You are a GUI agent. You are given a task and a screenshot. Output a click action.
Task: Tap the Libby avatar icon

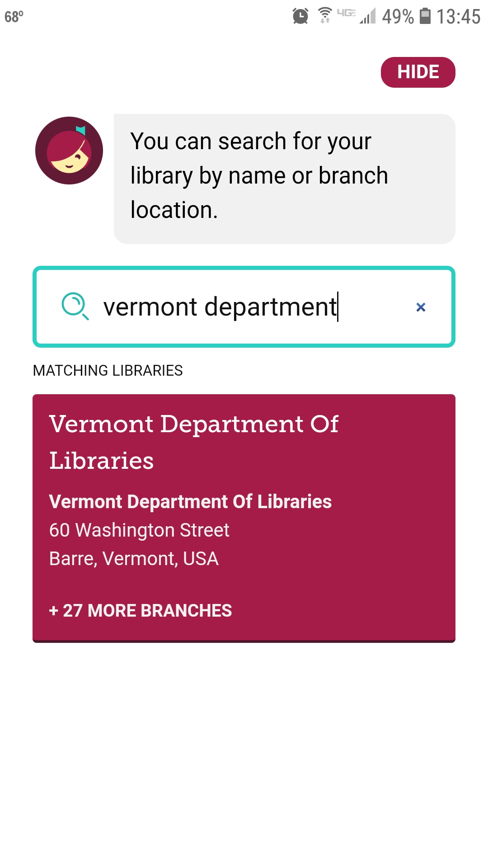(69, 151)
